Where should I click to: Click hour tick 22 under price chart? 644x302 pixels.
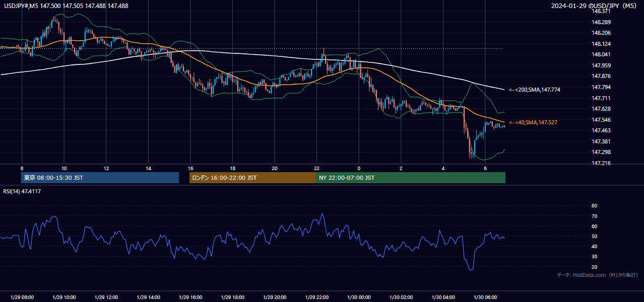pyautogui.click(x=316, y=168)
